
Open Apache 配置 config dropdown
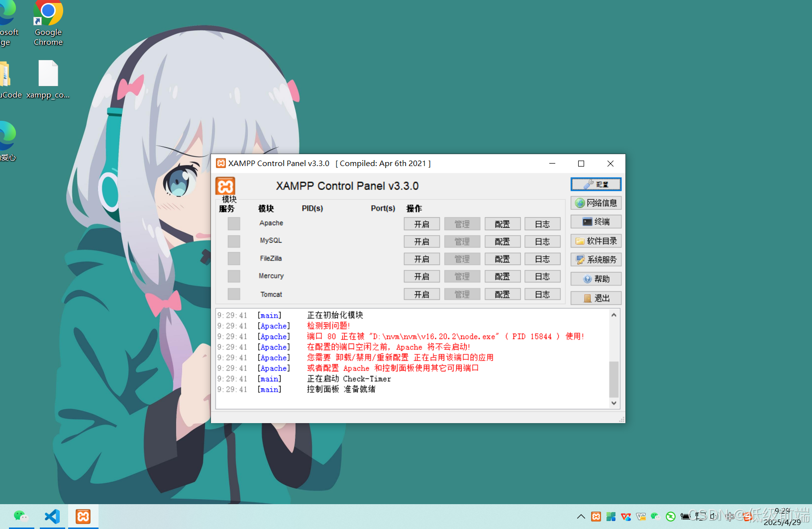(503, 224)
